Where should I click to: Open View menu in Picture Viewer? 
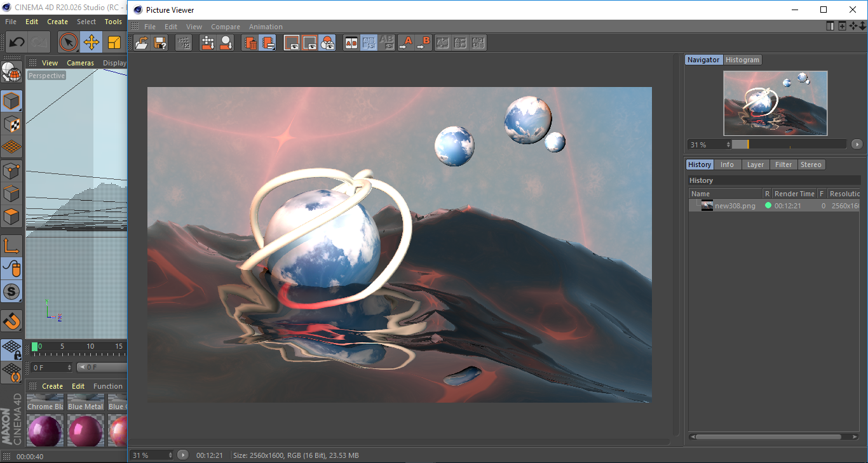click(x=194, y=27)
